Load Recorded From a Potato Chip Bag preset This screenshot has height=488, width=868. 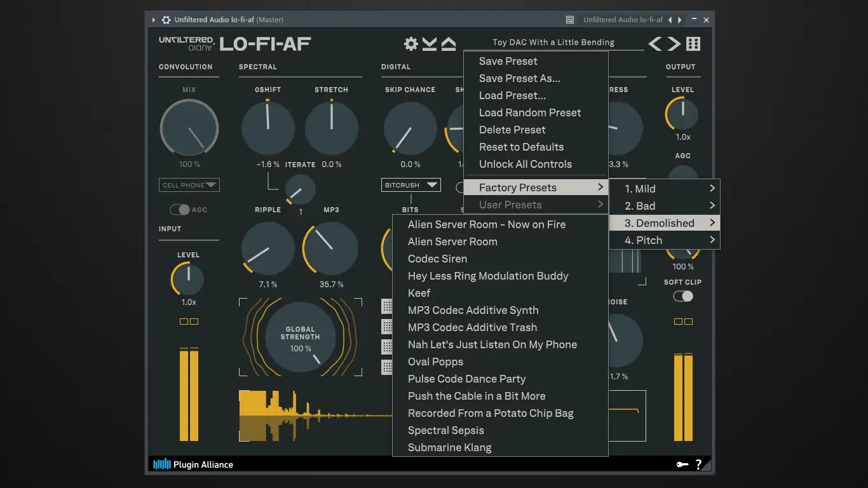[500, 413]
